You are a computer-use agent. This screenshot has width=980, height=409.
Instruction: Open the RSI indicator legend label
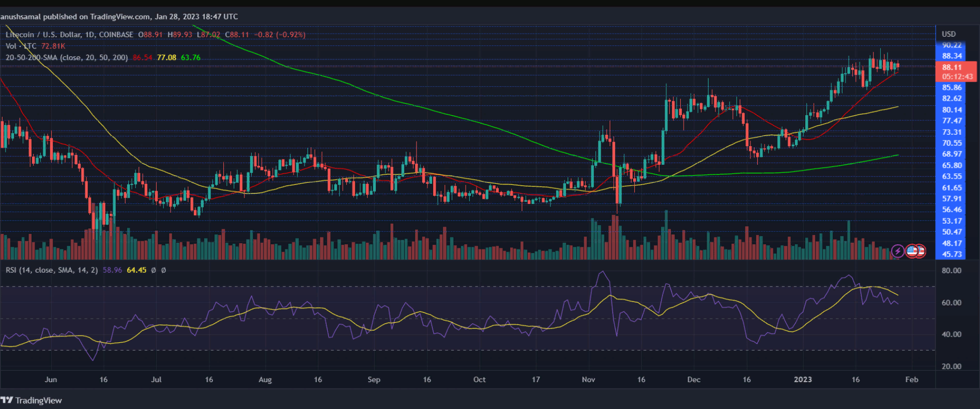pyautogui.click(x=52, y=270)
